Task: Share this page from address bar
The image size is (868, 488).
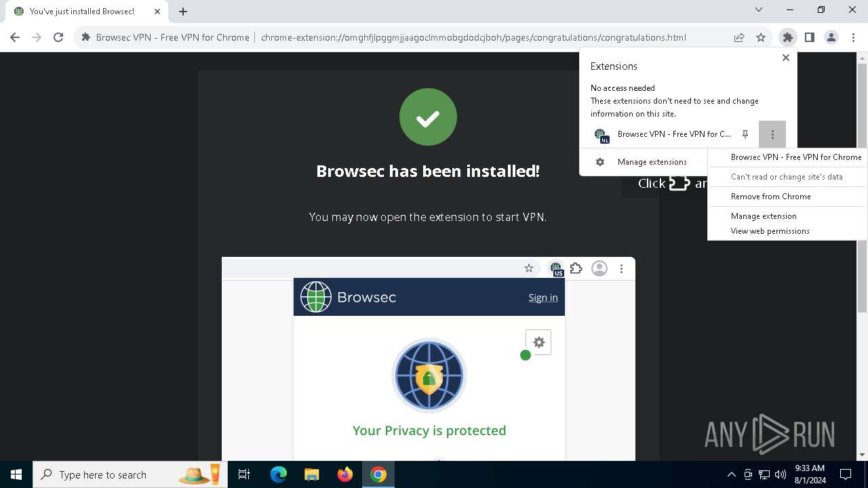Action: tap(739, 37)
